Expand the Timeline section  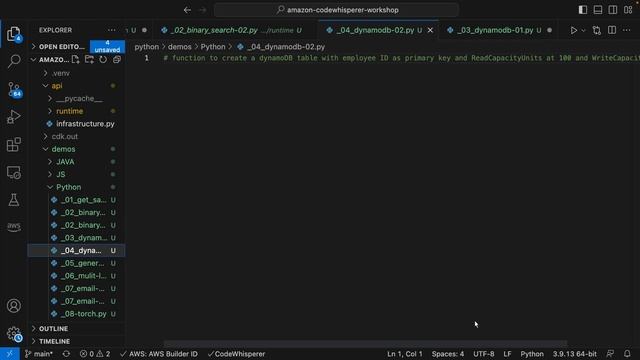[x=76, y=341]
